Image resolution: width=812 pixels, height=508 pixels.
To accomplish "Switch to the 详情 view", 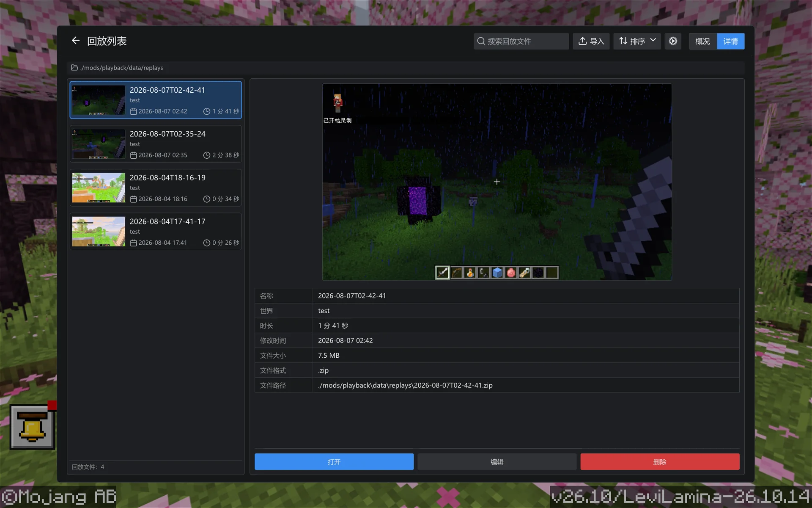I will (730, 41).
